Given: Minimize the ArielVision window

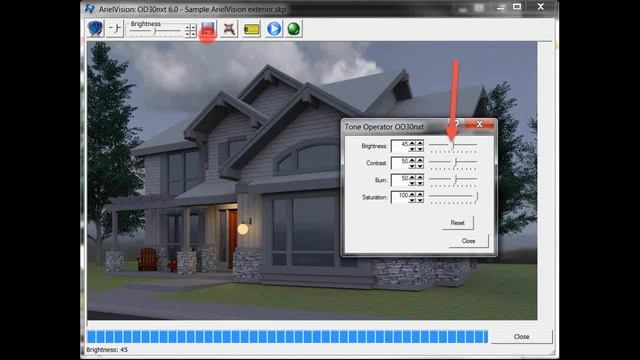Looking at the screenshot, I should [x=500, y=7].
